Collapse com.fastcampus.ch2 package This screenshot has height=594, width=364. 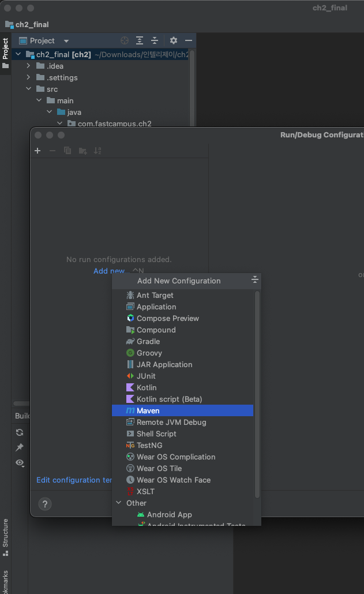pos(60,123)
